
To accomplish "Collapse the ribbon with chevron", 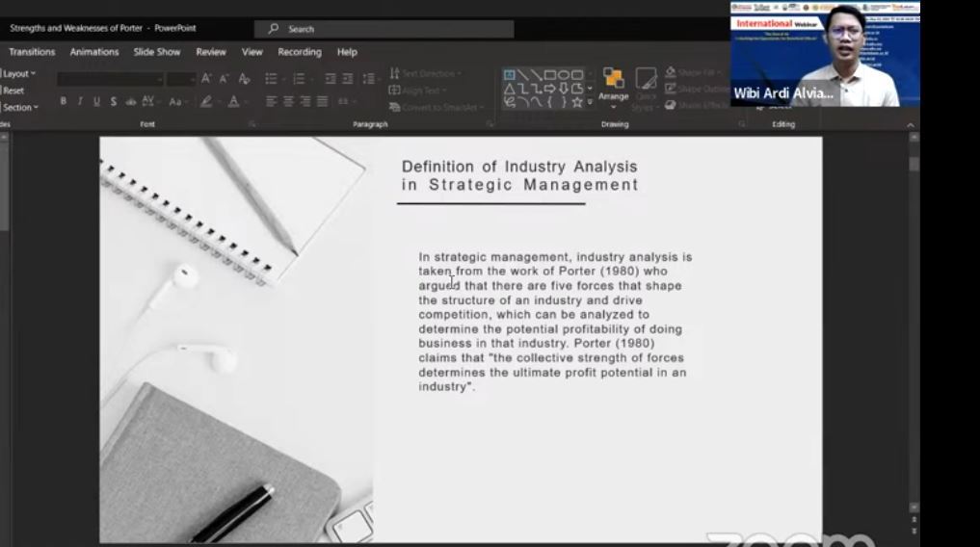I will [910, 125].
